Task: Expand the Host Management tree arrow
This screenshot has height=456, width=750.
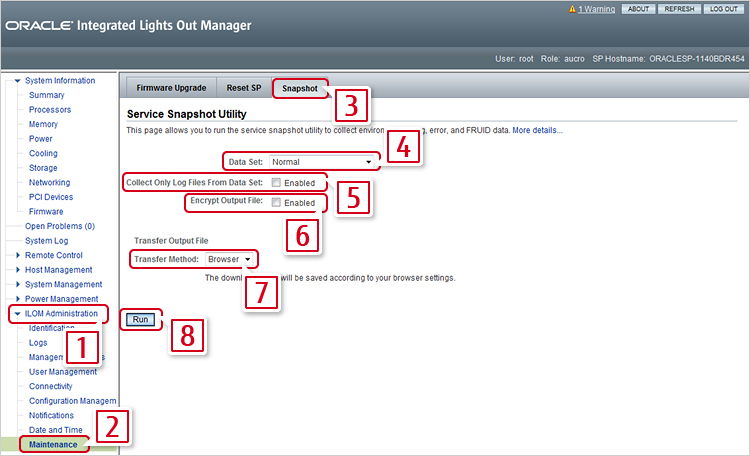Action: point(17,270)
